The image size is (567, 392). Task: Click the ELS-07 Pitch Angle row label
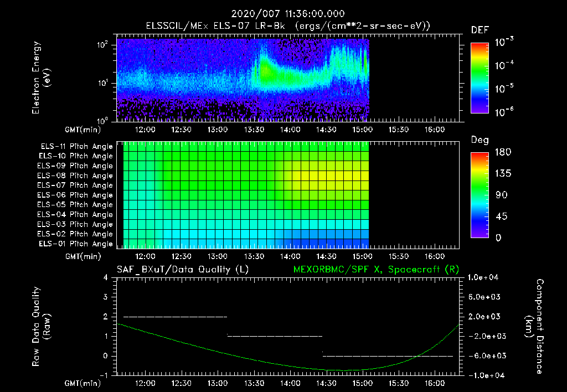click(x=75, y=185)
